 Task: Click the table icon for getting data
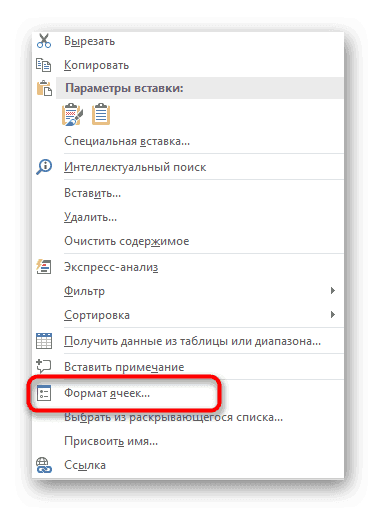pyautogui.click(x=44, y=341)
